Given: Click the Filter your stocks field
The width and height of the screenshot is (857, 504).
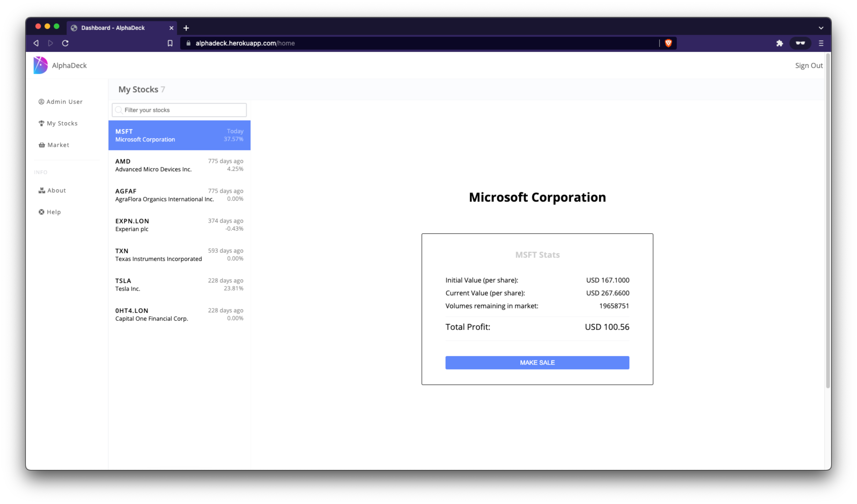Looking at the screenshot, I should (184, 110).
